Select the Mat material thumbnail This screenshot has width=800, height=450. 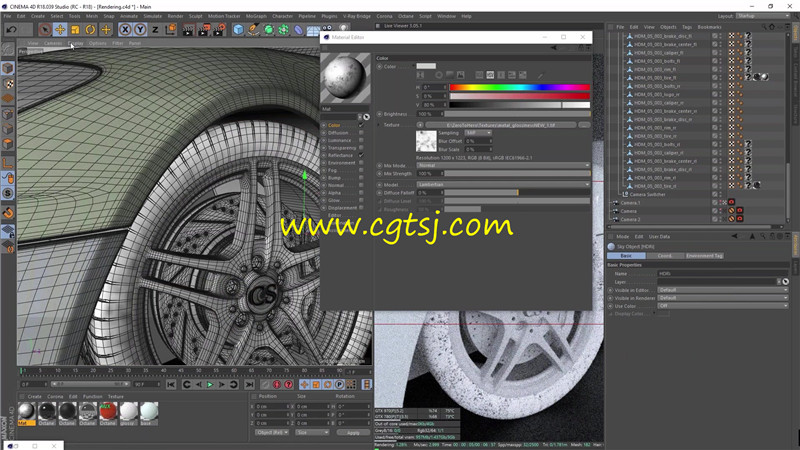27,413
